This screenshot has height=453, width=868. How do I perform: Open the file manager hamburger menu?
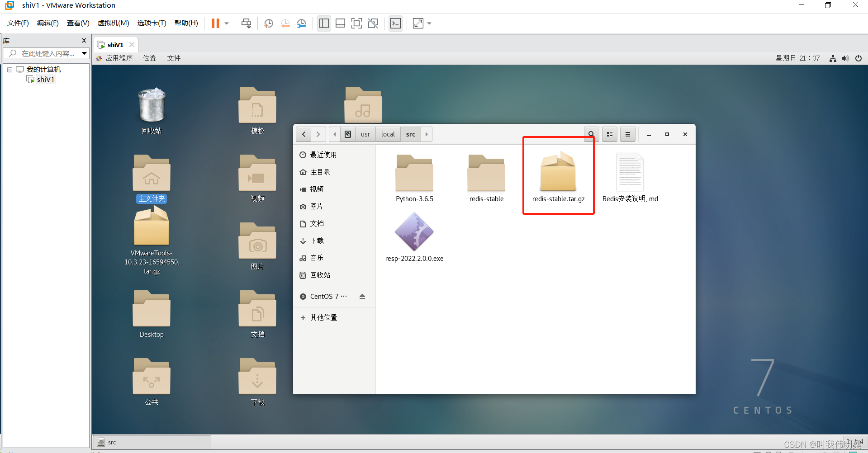point(628,134)
